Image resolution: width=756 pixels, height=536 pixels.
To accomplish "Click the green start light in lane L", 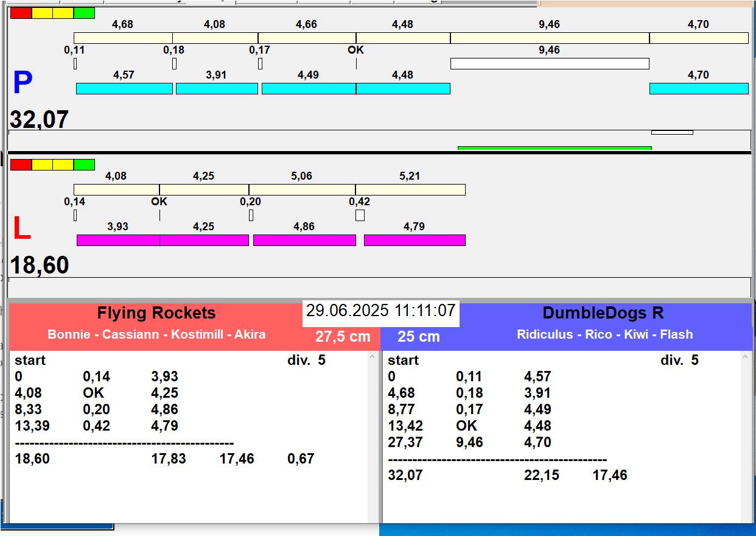I will pos(84,164).
